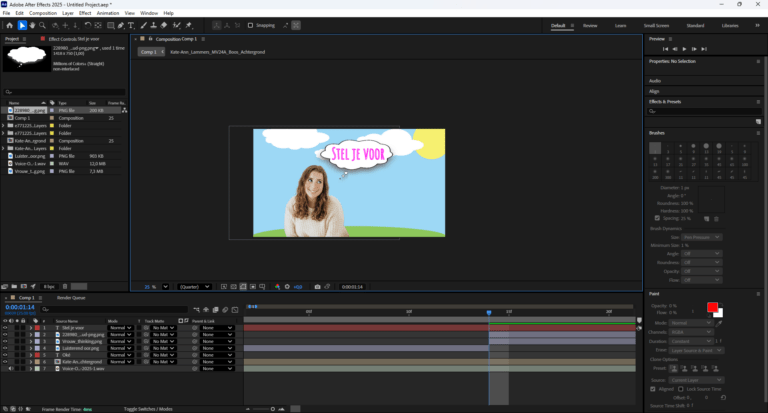Screen dimensions: 768x413
Task: Take a snapshot with camera icon
Action: 317,287
